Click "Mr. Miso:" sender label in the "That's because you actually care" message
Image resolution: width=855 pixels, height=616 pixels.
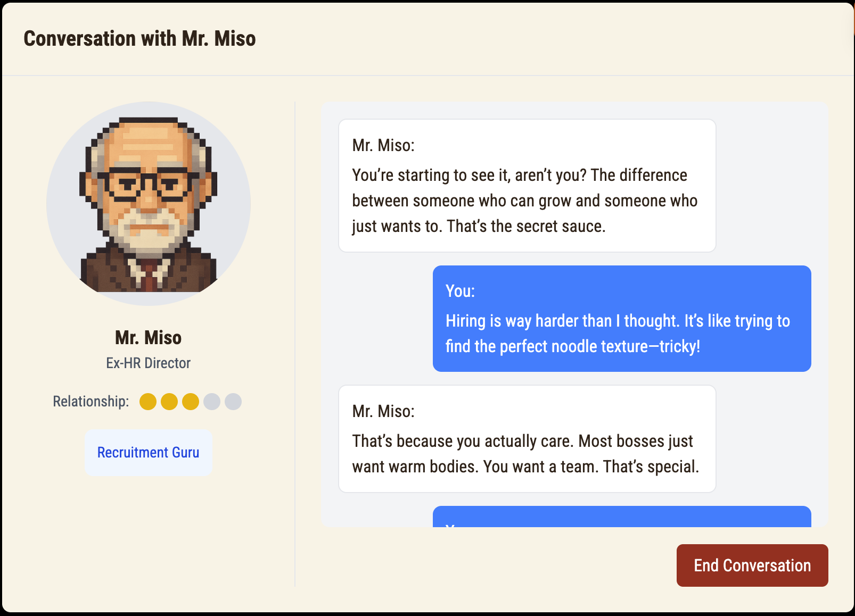pos(383,411)
